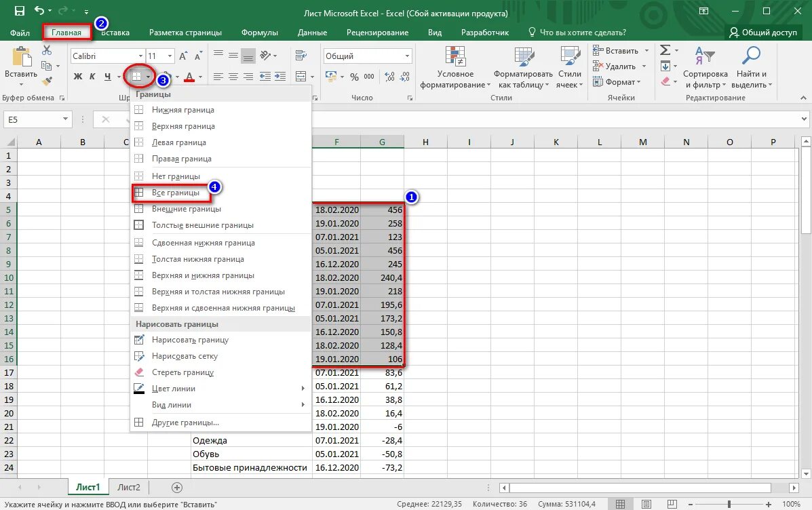
Task: Open the Name Box dropdown next to E5
Action: click(65, 119)
